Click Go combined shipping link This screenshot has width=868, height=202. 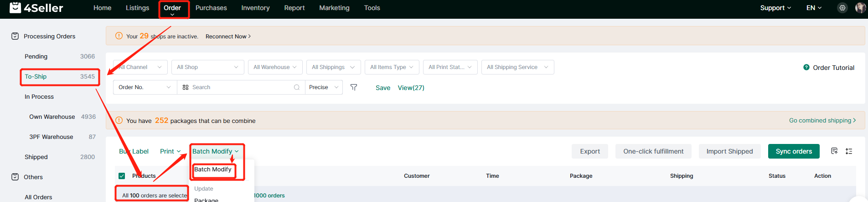(822, 121)
